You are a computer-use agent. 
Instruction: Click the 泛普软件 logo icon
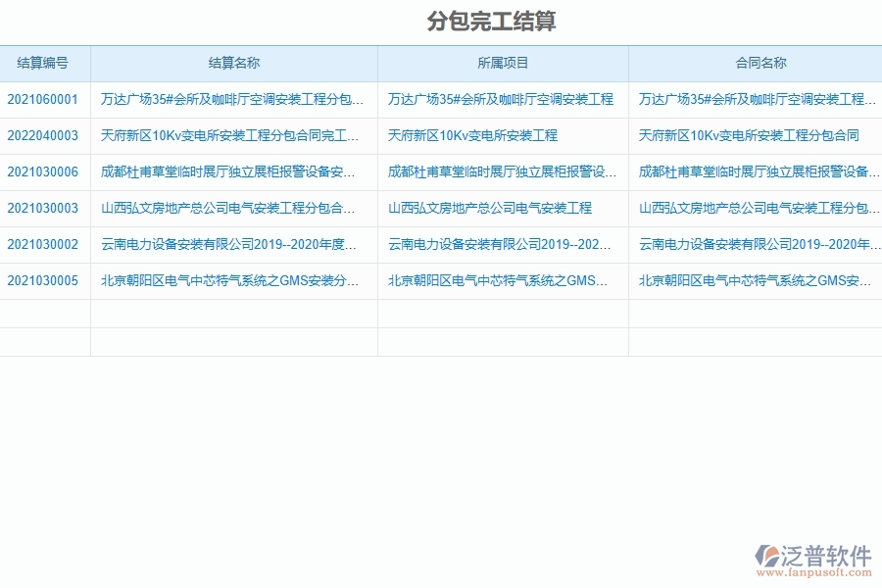[x=765, y=556]
